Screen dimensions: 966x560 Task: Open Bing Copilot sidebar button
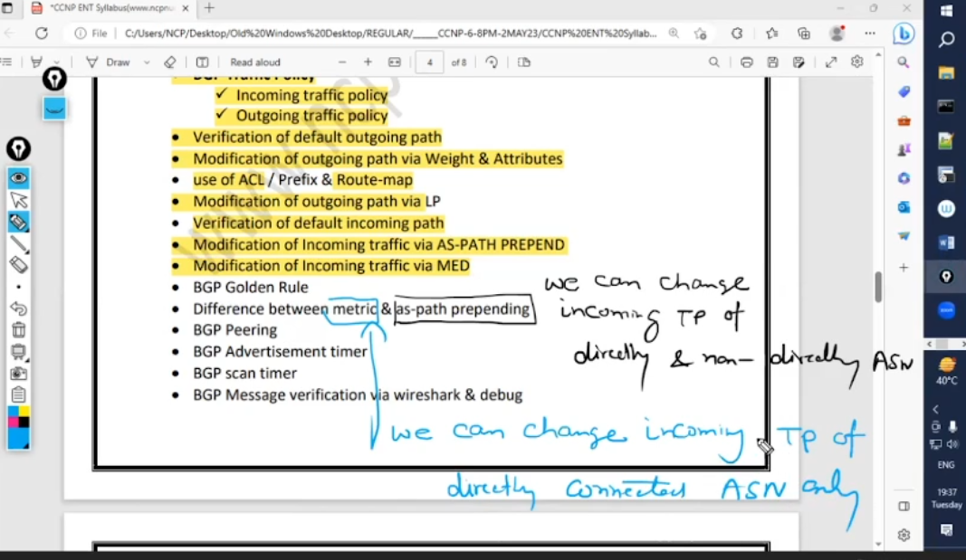(x=904, y=33)
